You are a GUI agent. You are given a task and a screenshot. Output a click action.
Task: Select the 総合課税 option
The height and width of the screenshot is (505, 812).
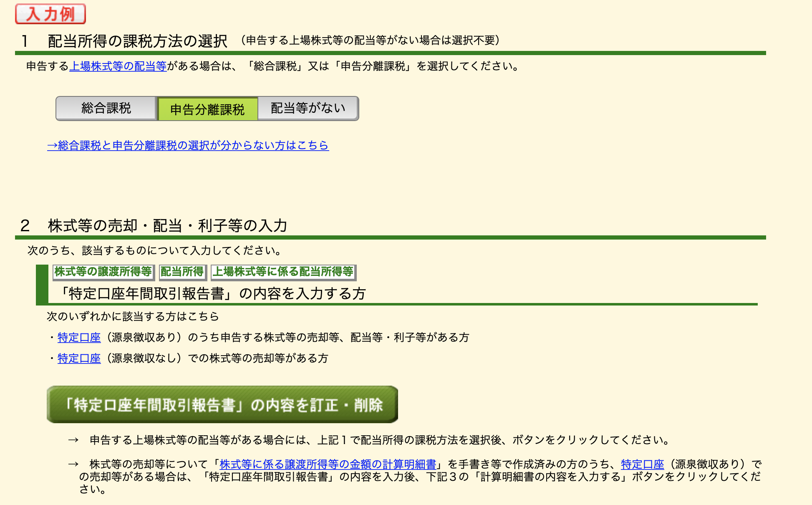pyautogui.click(x=106, y=109)
